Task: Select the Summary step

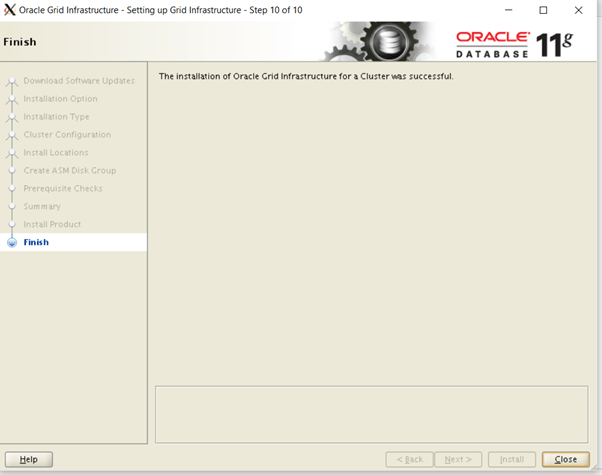Action: (x=42, y=206)
